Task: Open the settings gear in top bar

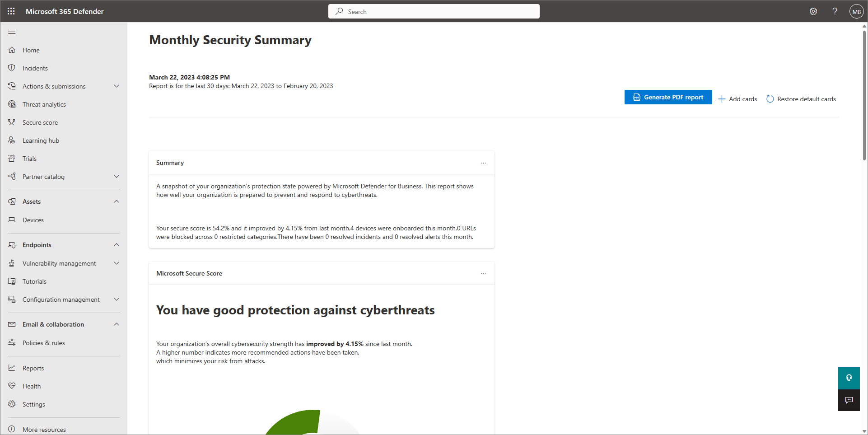Action: [813, 11]
